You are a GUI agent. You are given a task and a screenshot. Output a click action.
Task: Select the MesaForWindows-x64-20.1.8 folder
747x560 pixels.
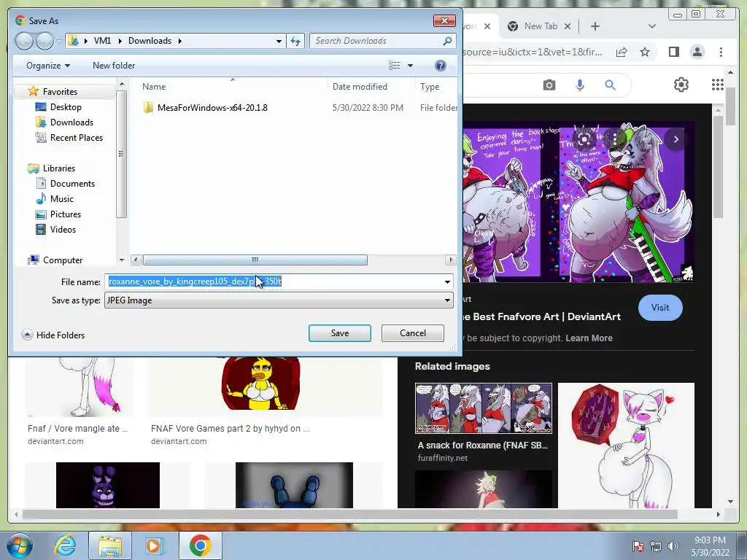click(212, 108)
